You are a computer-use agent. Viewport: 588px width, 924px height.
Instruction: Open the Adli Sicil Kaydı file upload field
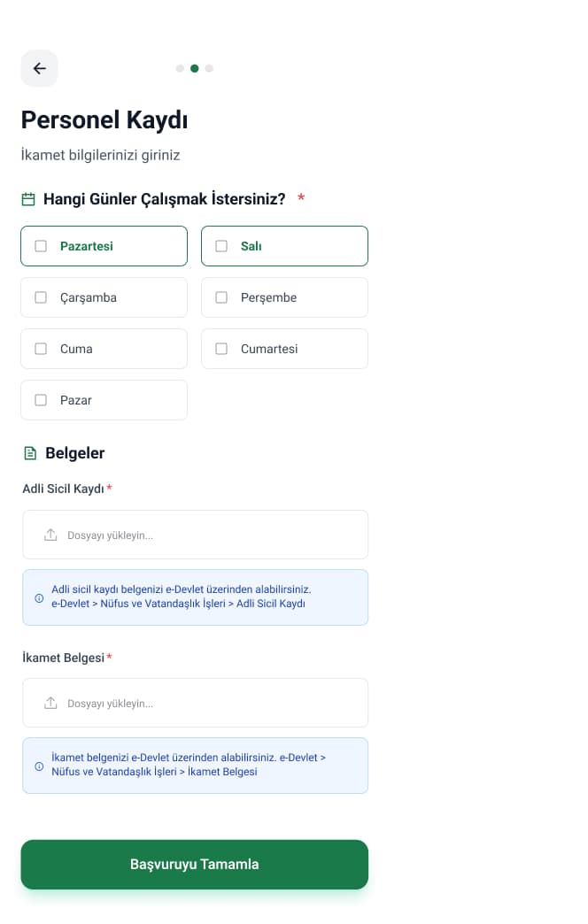(x=195, y=535)
